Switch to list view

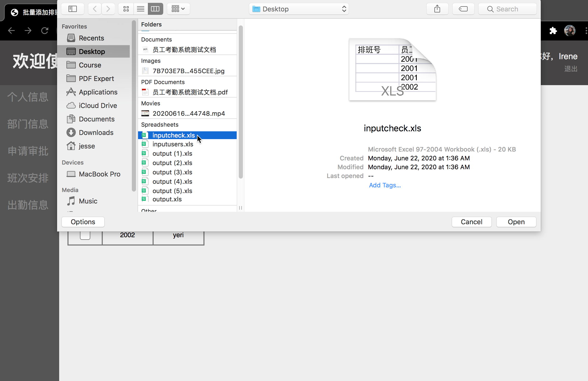(141, 9)
